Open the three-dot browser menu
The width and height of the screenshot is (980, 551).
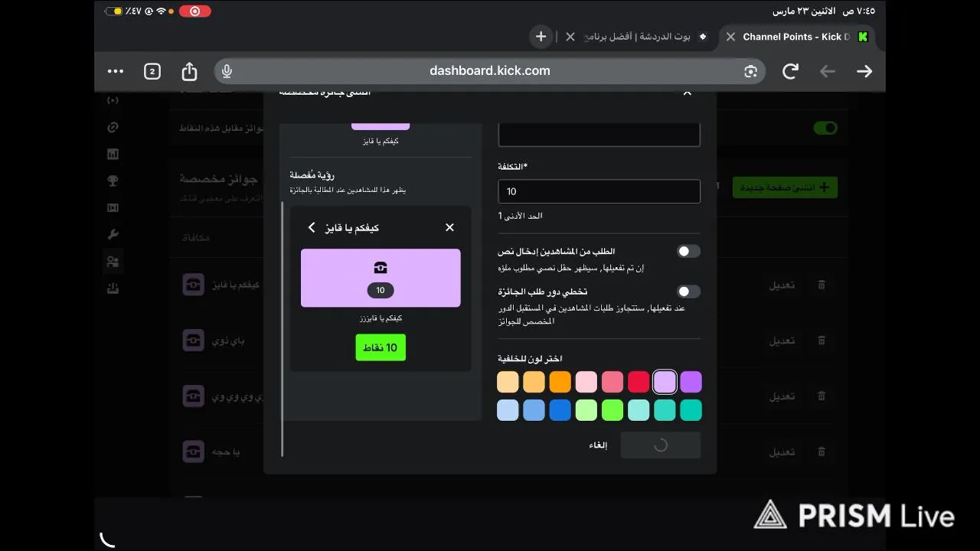tap(116, 71)
